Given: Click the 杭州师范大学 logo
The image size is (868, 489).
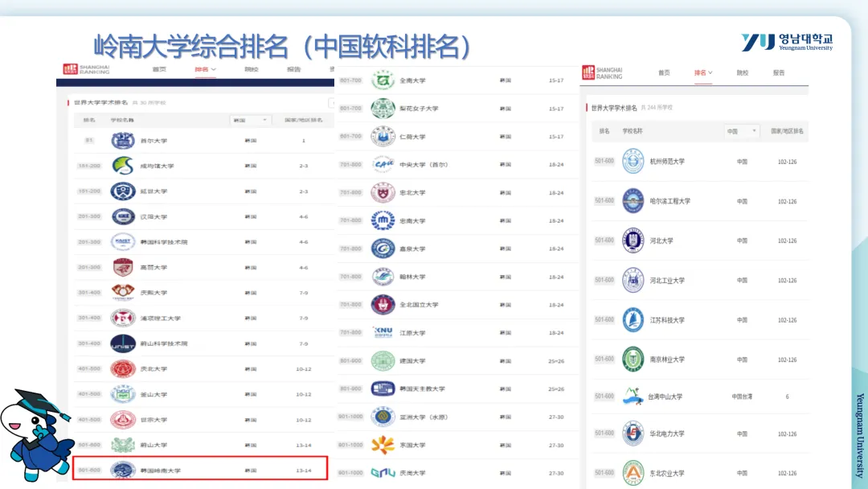Looking at the screenshot, I should (633, 161).
